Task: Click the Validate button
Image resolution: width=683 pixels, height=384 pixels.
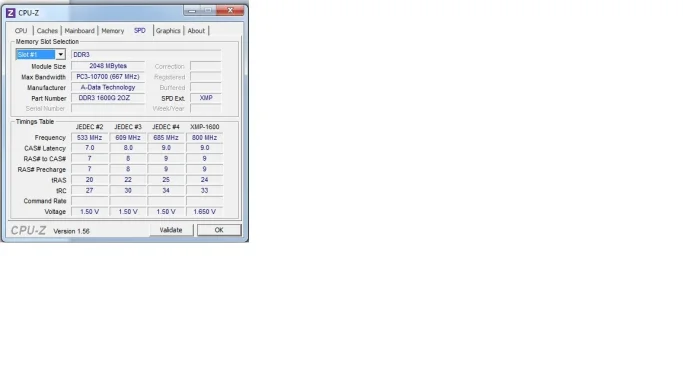Action: pos(171,230)
